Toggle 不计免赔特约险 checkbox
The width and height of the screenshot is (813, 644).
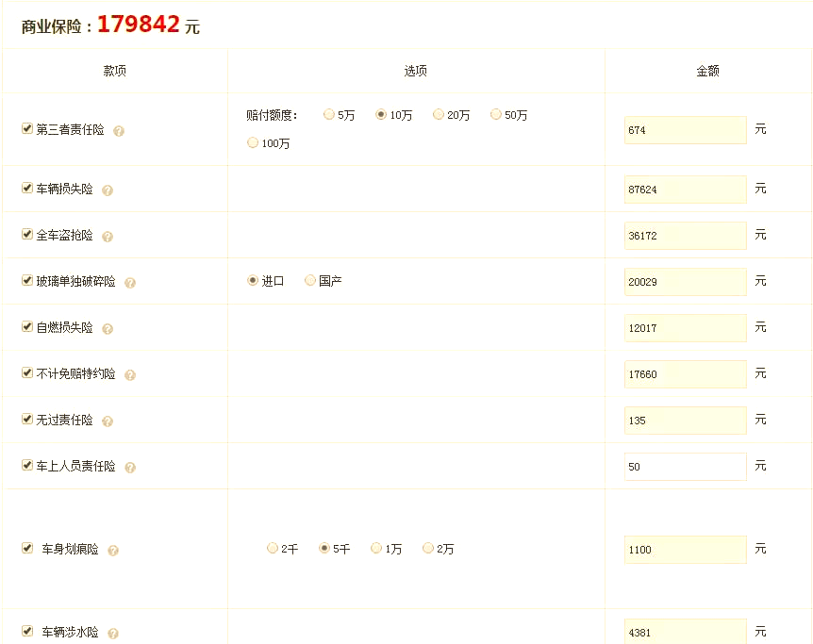(27, 372)
